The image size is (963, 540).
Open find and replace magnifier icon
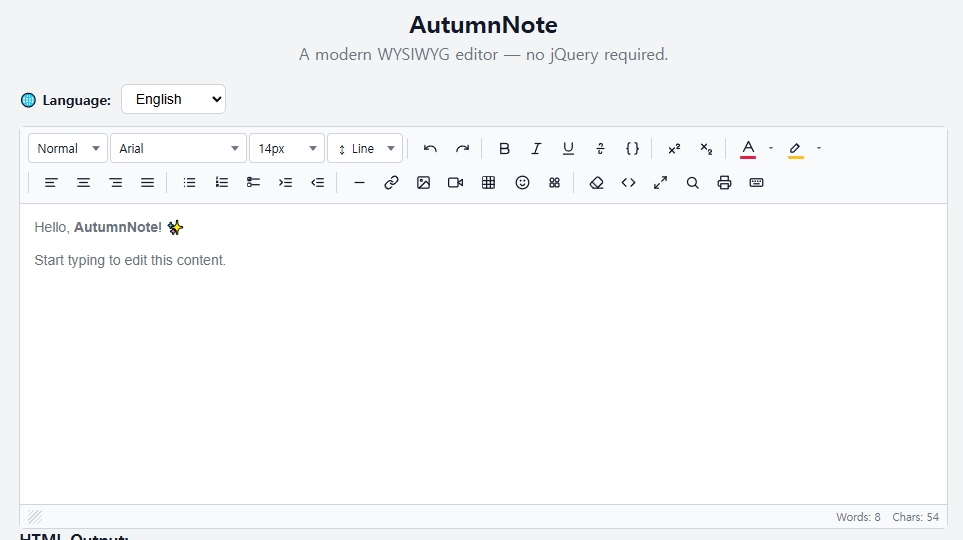click(x=692, y=183)
